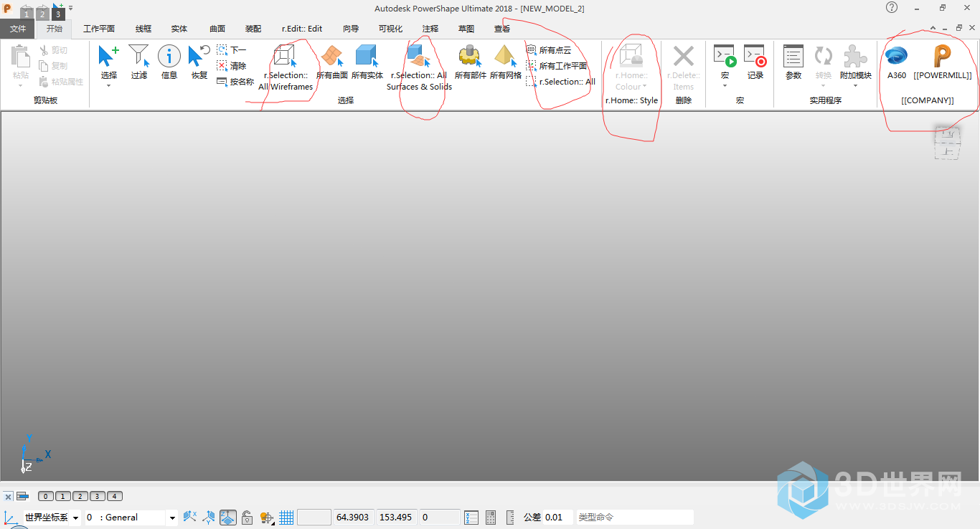Click the 选择 (Select) arrow tool
Viewport: 980px width, 529px height.
(x=108, y=56)
